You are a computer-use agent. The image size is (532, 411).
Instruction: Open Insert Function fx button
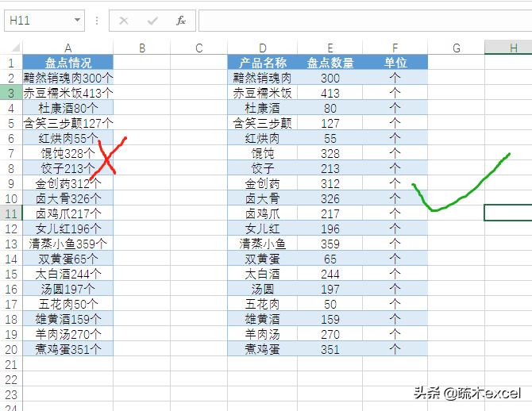pos(181,21)
